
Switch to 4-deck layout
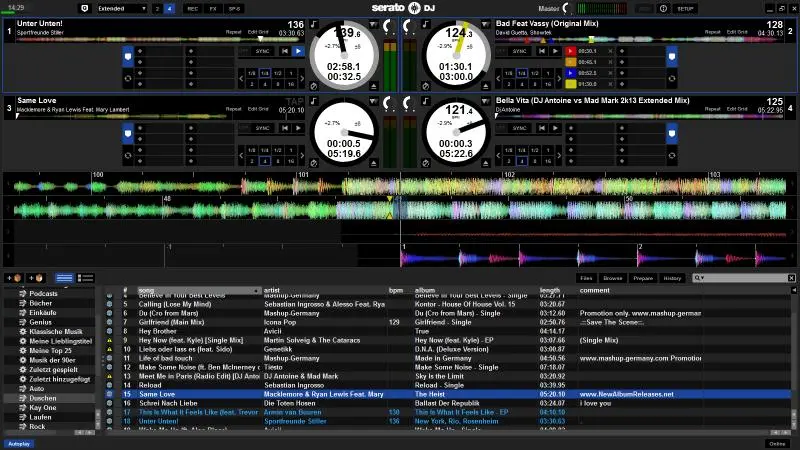click(x=169, y=8)
